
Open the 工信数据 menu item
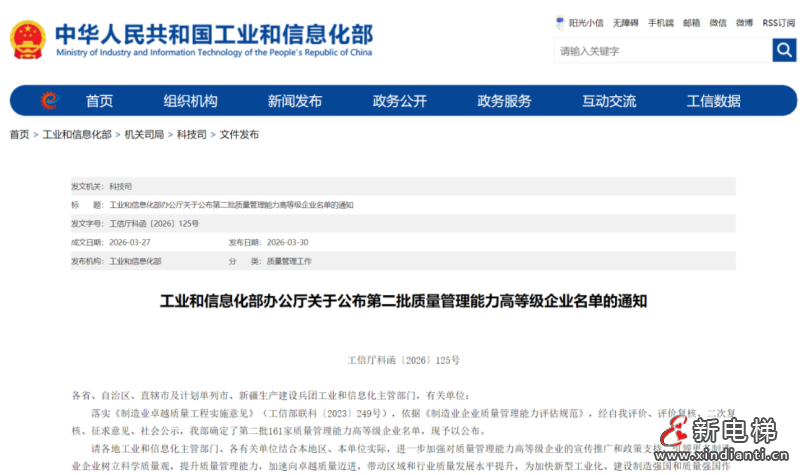[713, 101]
